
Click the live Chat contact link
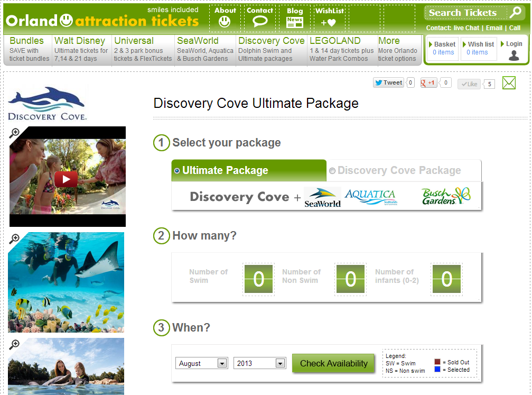click(466, 28)
